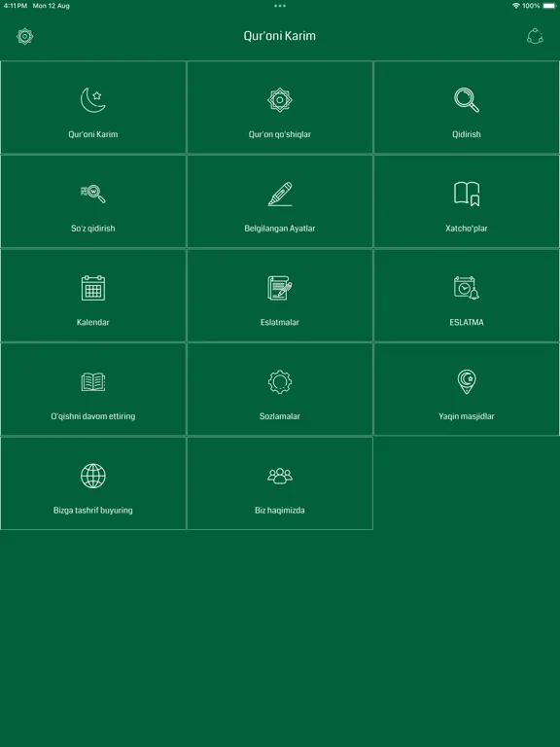Open the Xatcho'plar book bookmark icon

467,194
